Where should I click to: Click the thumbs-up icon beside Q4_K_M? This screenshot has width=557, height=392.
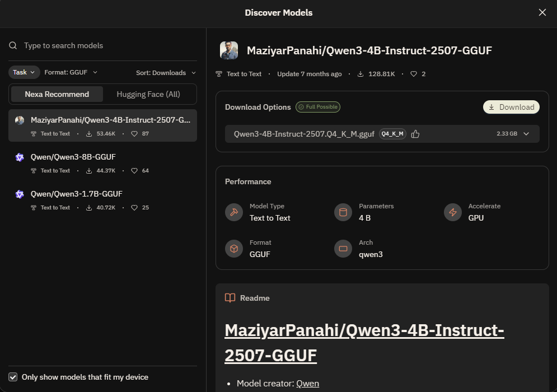tap(415, 134)
